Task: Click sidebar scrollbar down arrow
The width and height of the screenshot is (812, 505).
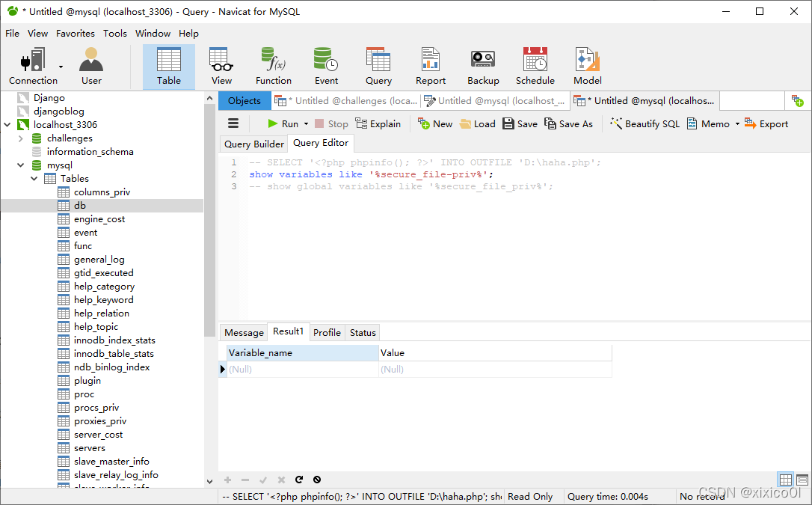Action: (x=209, y=481)
